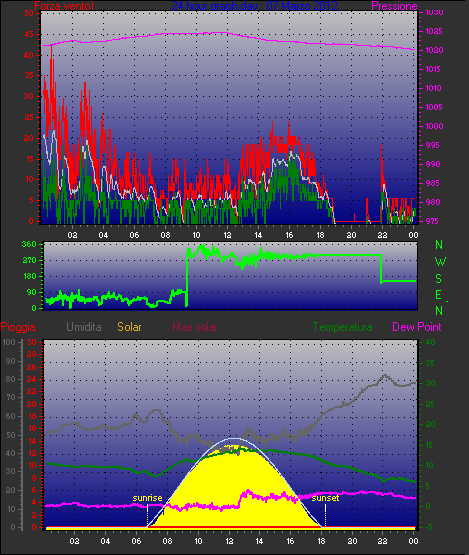The width and height of the screenshot is (469, 555).
Task: Select the red "Pioggia" legend label
Action: tap(18, 327)
